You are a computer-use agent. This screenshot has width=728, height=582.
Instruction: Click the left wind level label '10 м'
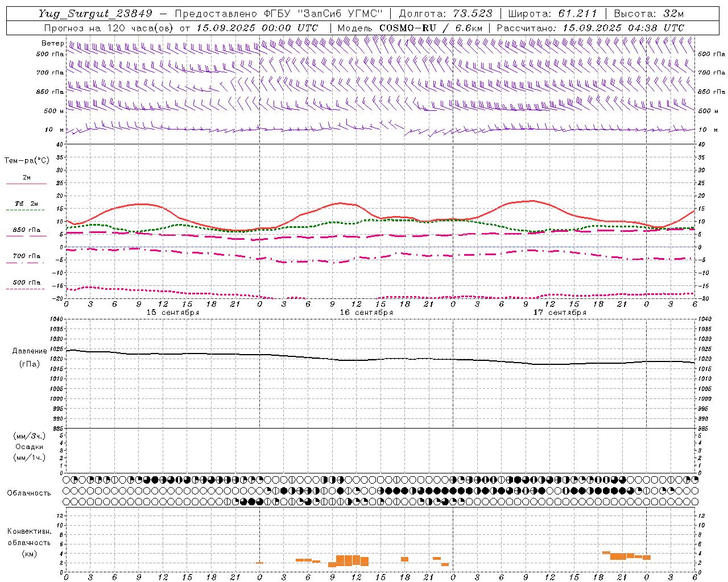tap(55, 130)
